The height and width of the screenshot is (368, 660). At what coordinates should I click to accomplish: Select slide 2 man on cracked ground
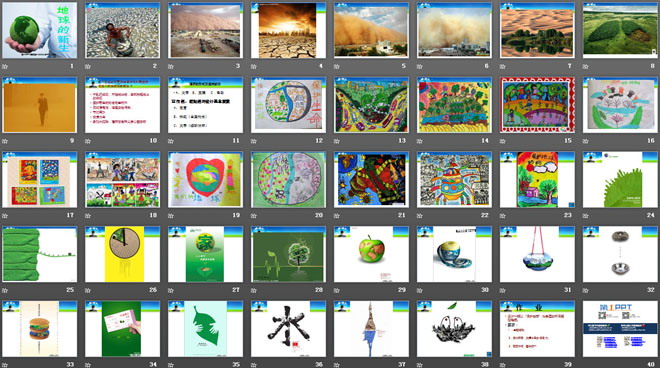point(122,30)
